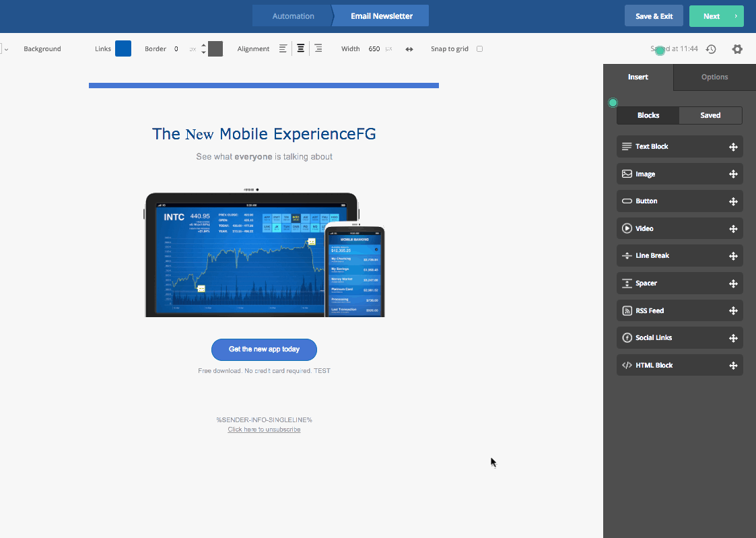Click the HTML Block code icon
756x538 pixels.
[x=627, y=366]
